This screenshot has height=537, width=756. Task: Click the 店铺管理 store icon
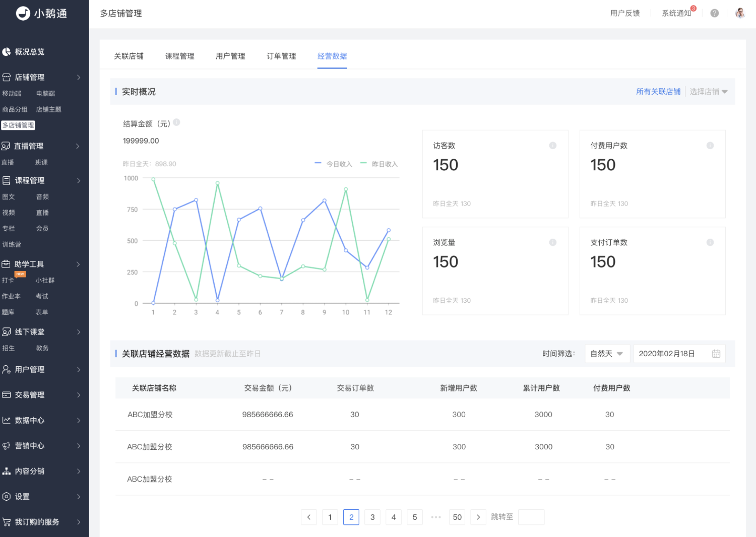7,77
